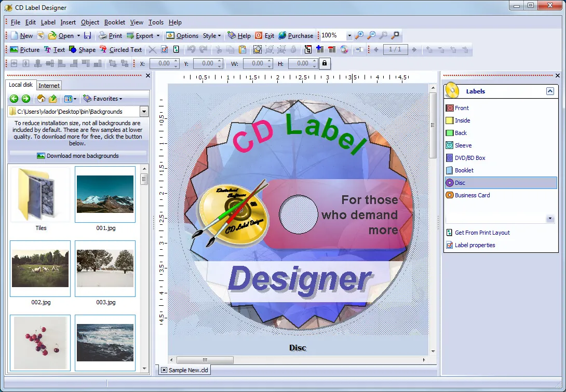Expand the Backgrounds folder path dropdown
The image size is (566, 392).
[x=144, y=112]
